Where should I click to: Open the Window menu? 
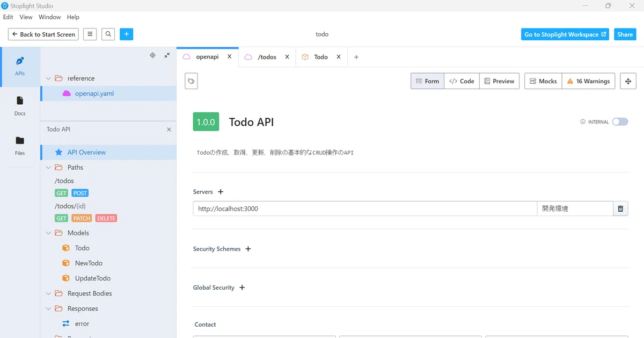(x=49, y=17)
